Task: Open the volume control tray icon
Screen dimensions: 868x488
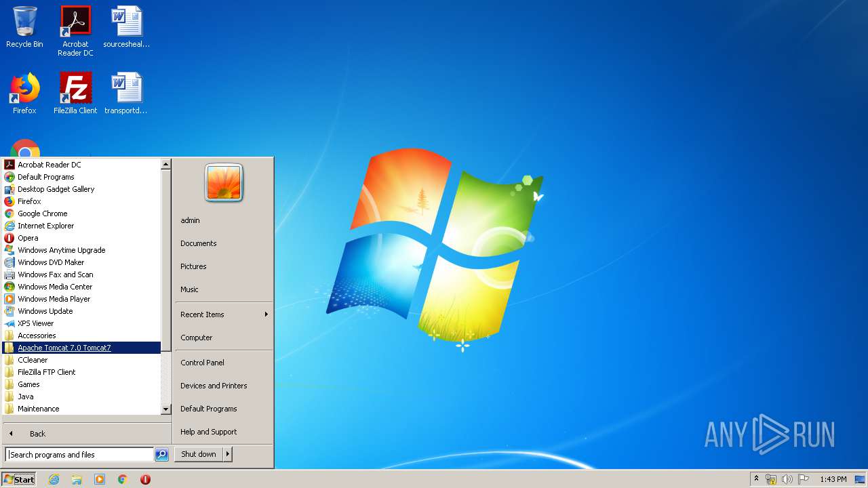Action: click(x=787, y=479)
